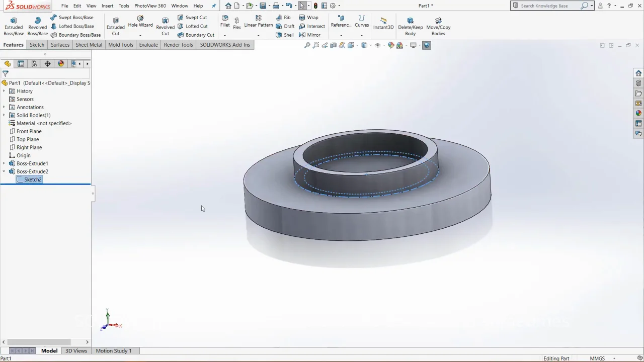Open the ConfigurationManager tab icon
This screenshot has width=644, height=362.
coord(34,64)
